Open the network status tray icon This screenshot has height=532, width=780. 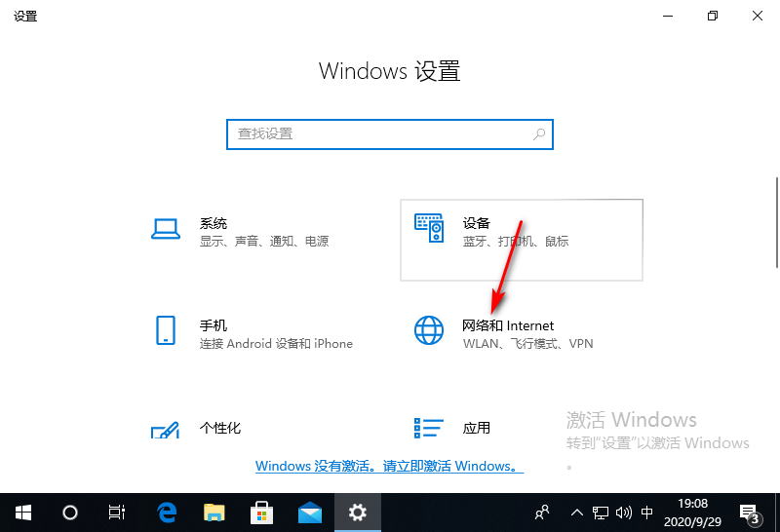coord(600,513)
